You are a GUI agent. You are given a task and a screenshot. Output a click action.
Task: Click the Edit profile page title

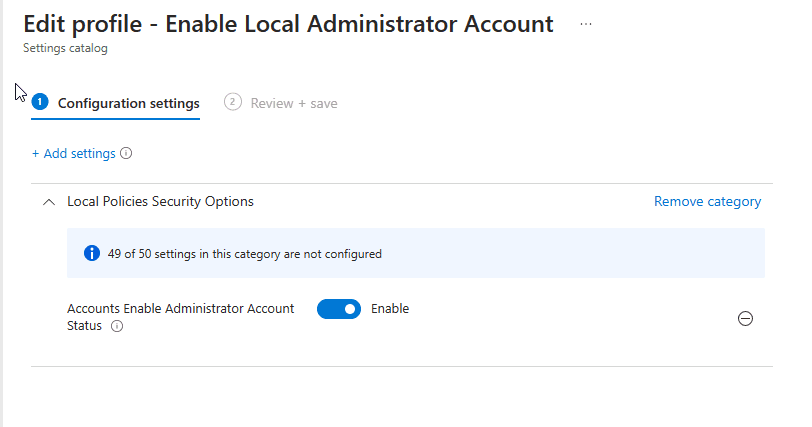288,24
